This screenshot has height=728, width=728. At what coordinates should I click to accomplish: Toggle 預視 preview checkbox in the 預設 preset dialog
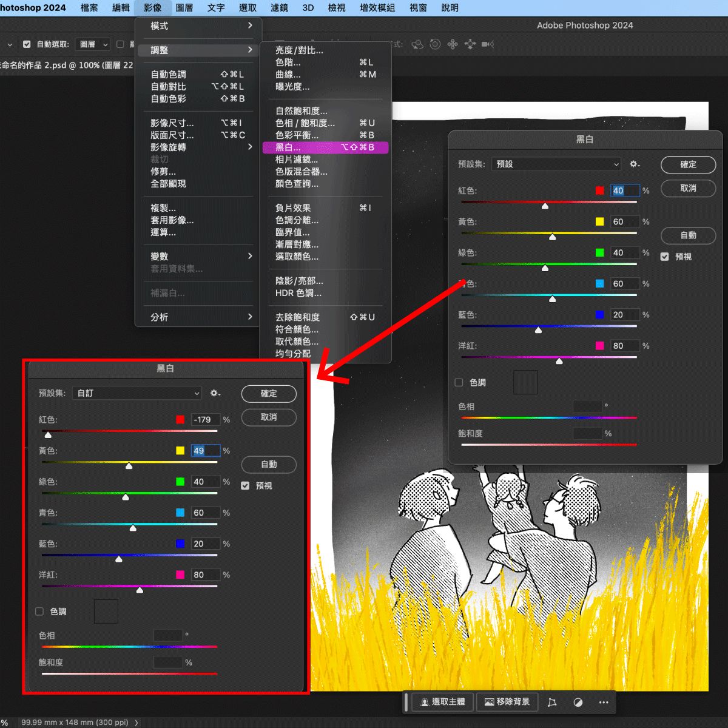pos(665,257)
